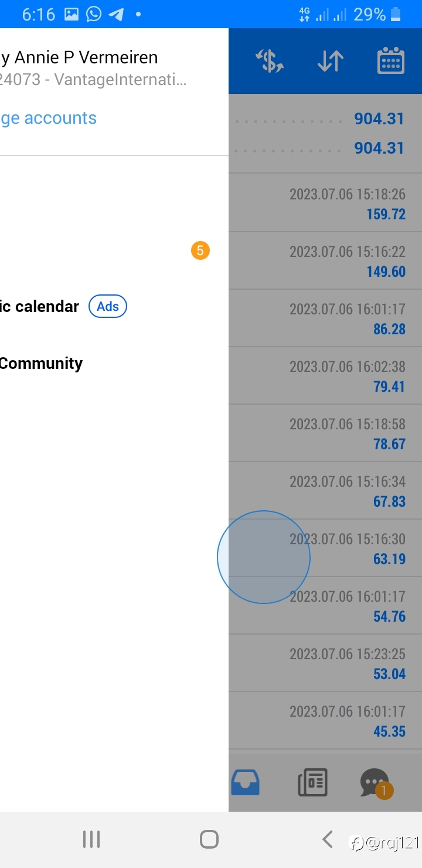Select the 15:23:25 trade showing 53.04
This screenshot has height=868, width=422.
(x=325, y=663)
